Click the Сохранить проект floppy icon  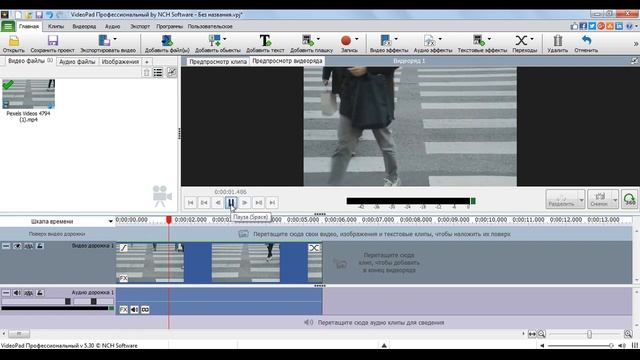tap(53, 41)
